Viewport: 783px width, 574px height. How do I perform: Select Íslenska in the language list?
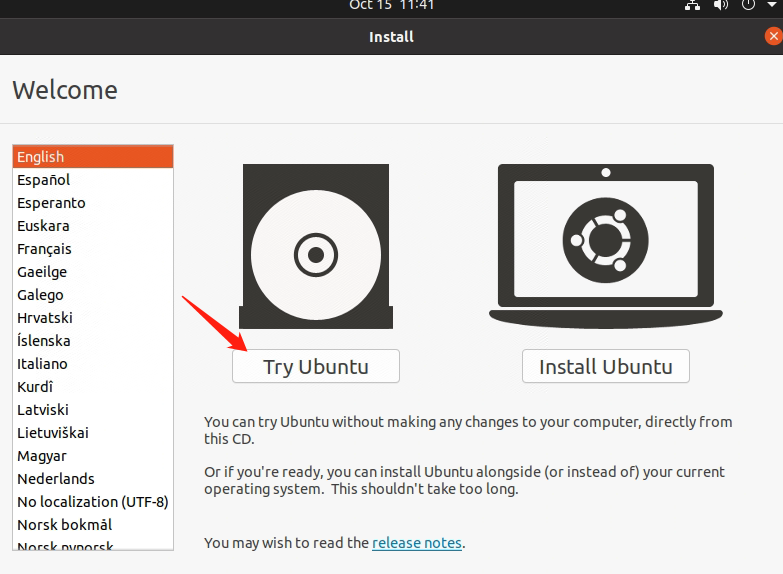tap(93, 340)
